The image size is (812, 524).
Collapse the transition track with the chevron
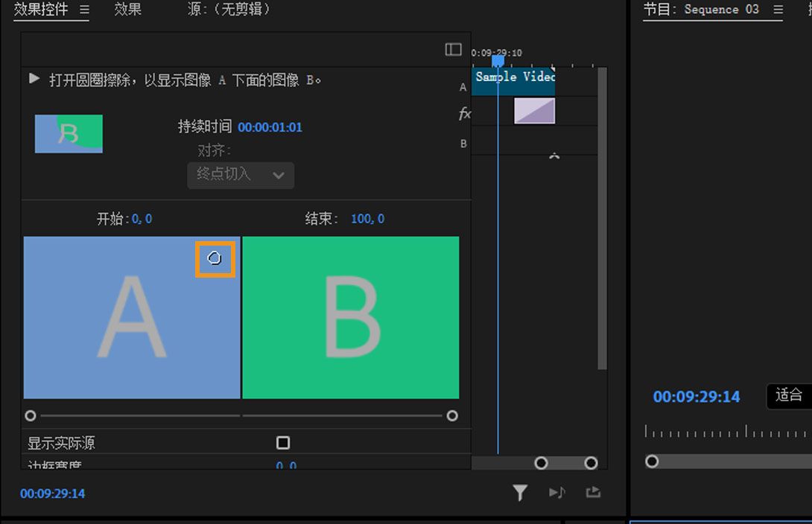[554, 154]
